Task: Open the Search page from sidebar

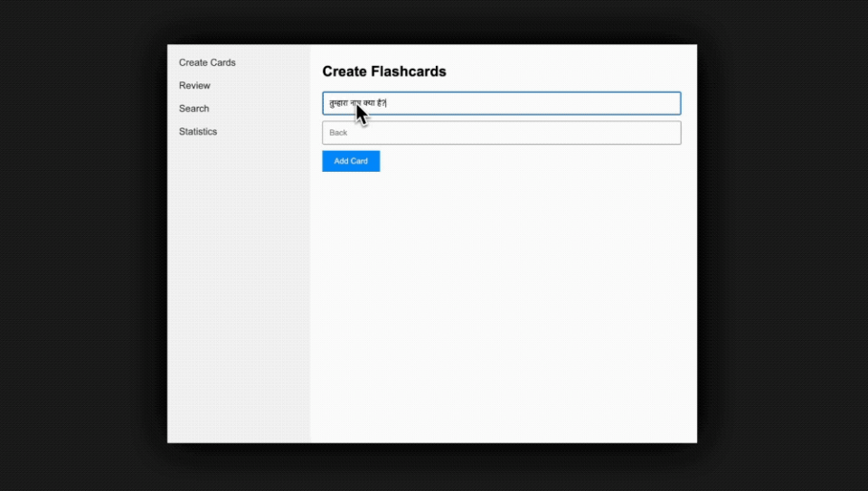Action: click(x=193, y=109)
